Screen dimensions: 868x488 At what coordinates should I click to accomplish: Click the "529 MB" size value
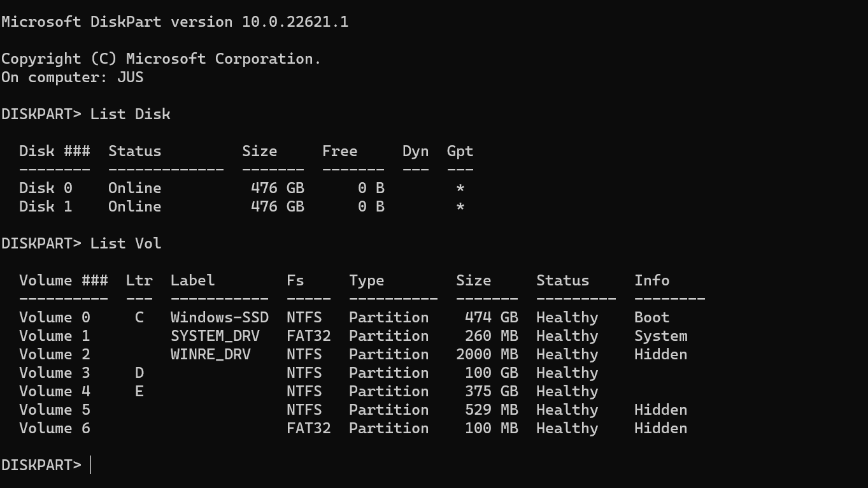(491, 410)
